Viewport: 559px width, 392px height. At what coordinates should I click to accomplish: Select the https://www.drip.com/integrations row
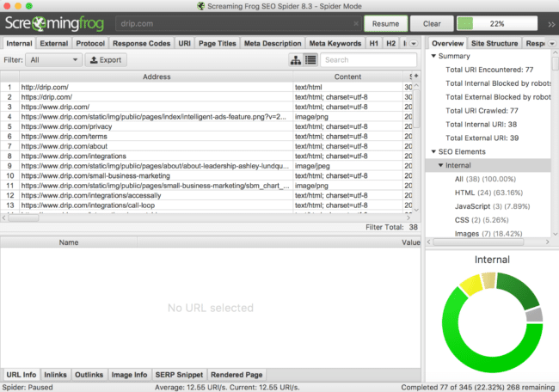pyautogui.click(x=206, y=156)
